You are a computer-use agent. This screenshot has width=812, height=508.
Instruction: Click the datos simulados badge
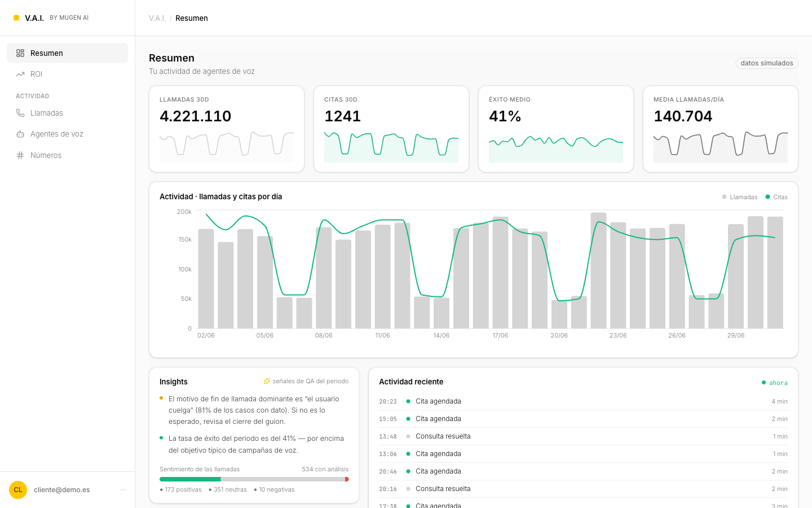point(767,63)
